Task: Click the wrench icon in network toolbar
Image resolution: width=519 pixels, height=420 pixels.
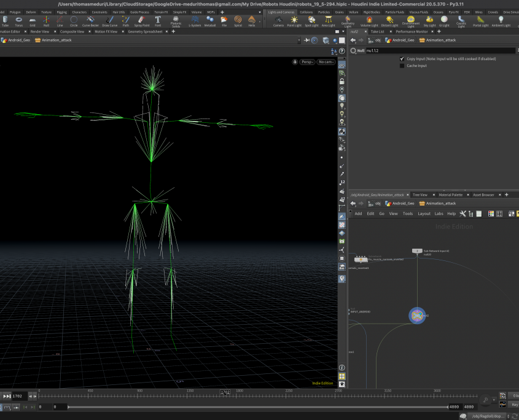Action: pos(462,214)
